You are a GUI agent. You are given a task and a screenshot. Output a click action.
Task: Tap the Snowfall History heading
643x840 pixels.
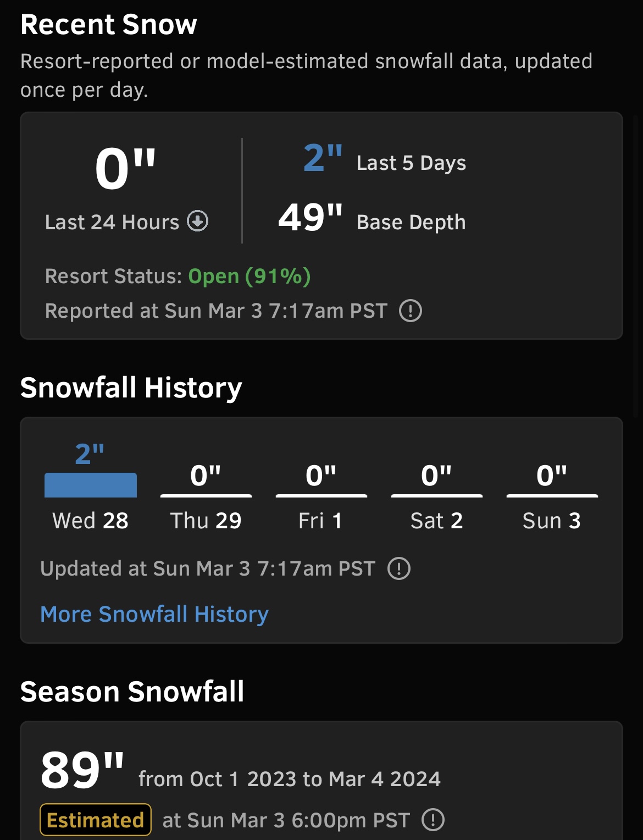tap(131, 388)
